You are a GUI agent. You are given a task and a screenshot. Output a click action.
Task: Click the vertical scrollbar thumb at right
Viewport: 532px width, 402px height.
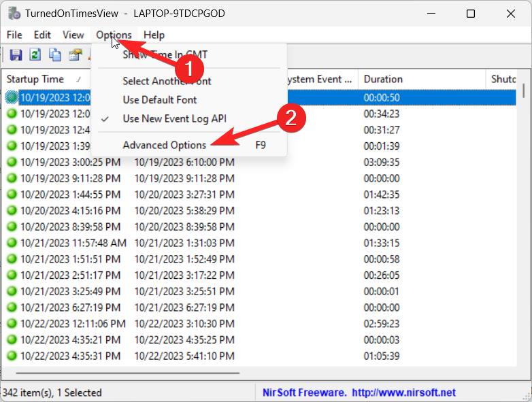(x=524, y=90)
